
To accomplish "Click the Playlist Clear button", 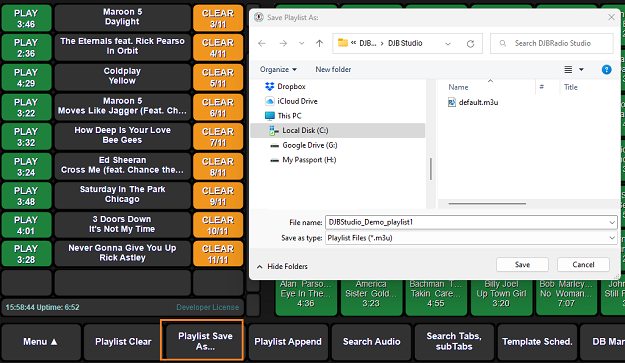I will tap(123, 342).
